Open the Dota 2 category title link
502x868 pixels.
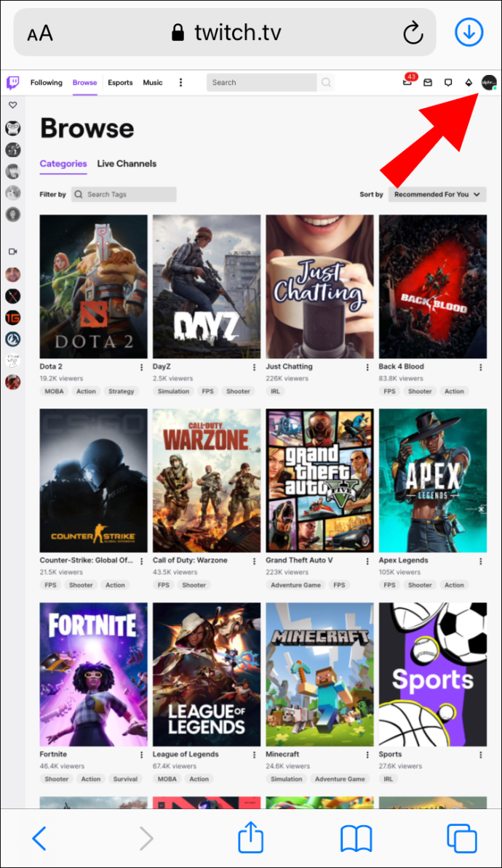(x=51, y=366)
